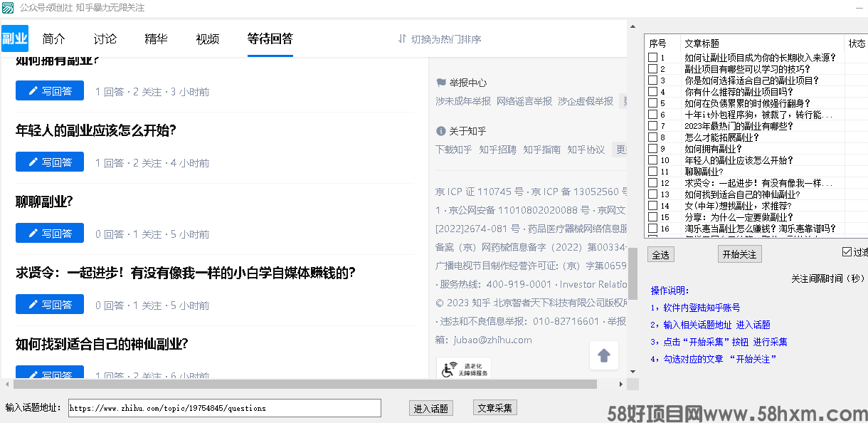
Task: Click the topic URL input field
Action: 225,408
